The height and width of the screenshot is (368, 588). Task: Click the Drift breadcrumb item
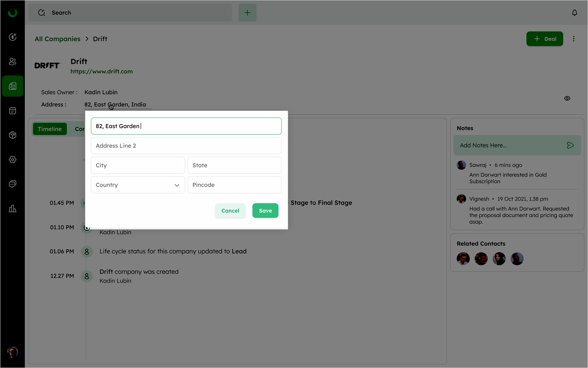(x=100, y=39)
